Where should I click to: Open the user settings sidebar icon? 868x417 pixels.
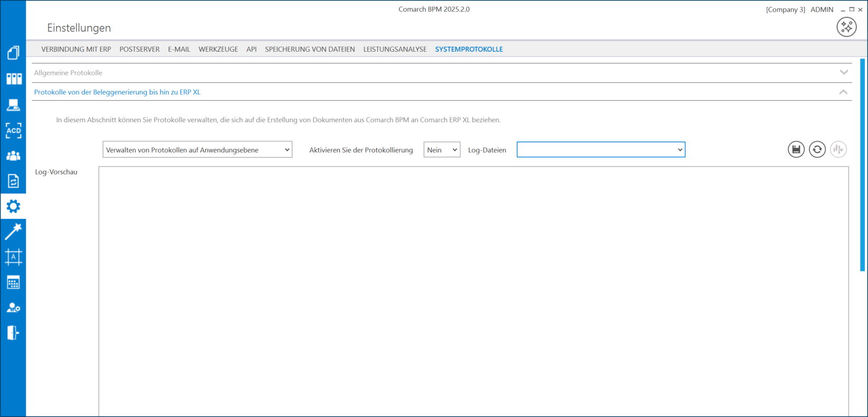pos(13,308)
